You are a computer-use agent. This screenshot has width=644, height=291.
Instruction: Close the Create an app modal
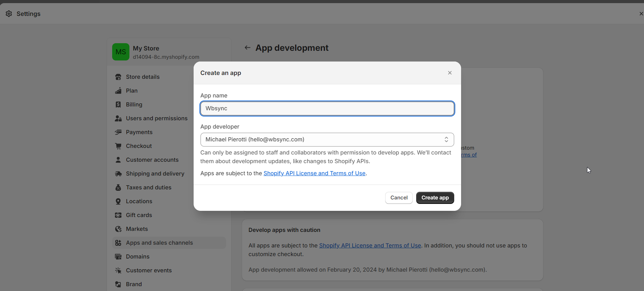tap(450, 73)
